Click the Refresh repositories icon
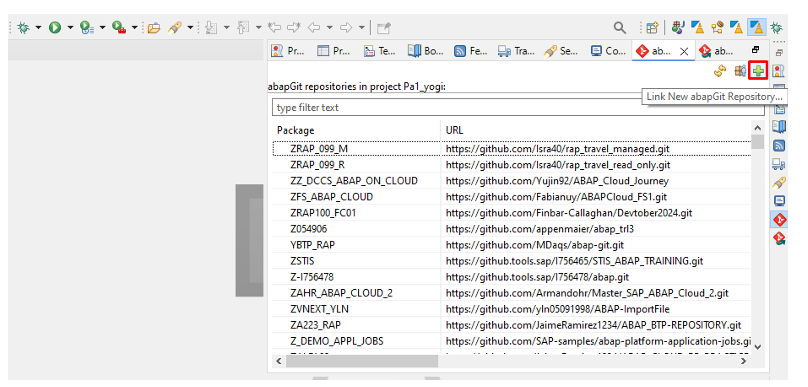Image resolution: width=808 pixels, height=387 pixels. coord(720,71)
